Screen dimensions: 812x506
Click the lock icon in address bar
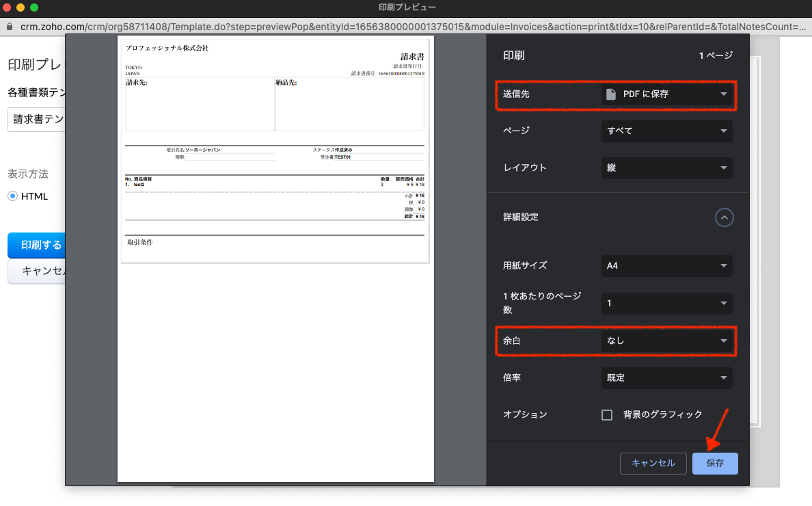9,27
